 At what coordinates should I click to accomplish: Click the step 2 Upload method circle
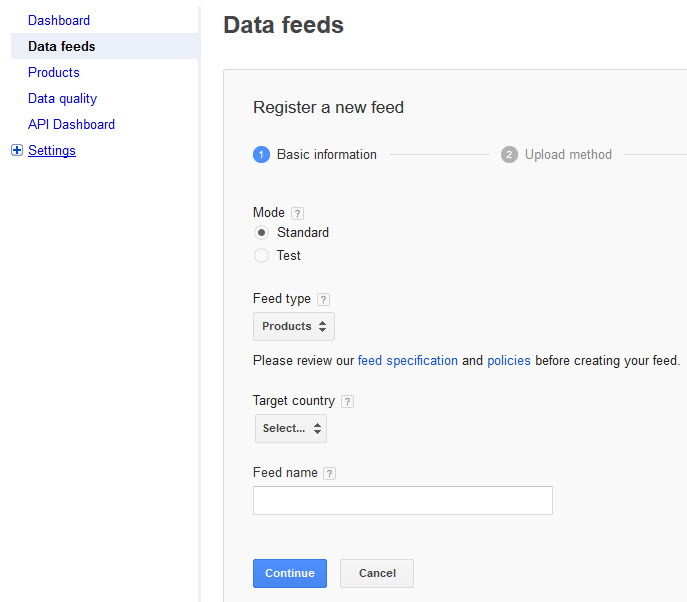tap(509, 155)
